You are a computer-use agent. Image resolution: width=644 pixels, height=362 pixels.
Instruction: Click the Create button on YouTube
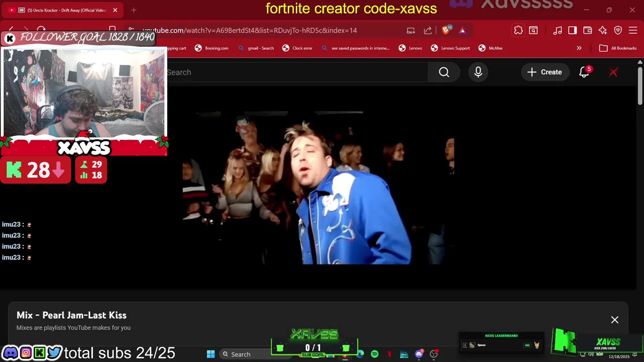point(544,72)
